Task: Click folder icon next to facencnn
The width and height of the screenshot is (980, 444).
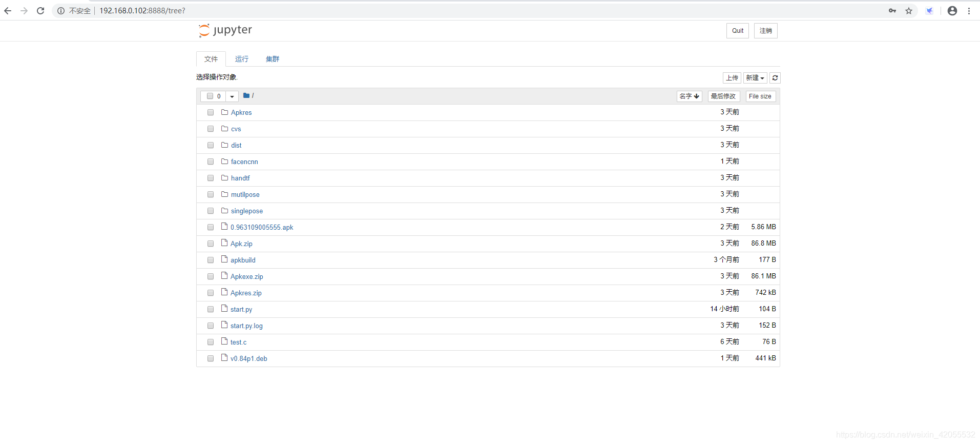Action: pyautogui.click(x=224, y=161)
